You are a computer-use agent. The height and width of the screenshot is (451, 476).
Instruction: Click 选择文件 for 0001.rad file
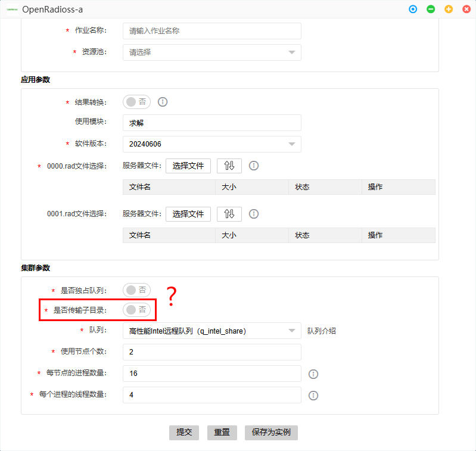pyautogui.click(x=188, y=214)
